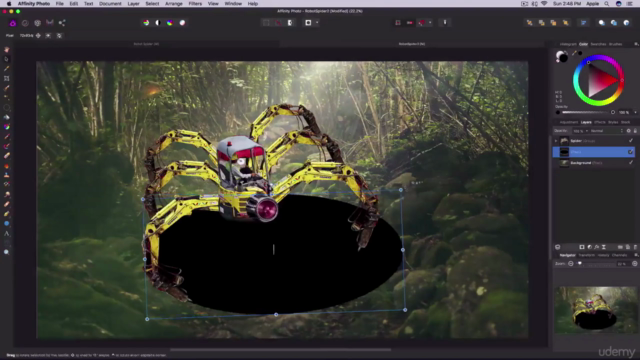Switch to the Histogram panel tab
Image resolution: width=640 pixels, height=360 pixels.
pos(568,44)
